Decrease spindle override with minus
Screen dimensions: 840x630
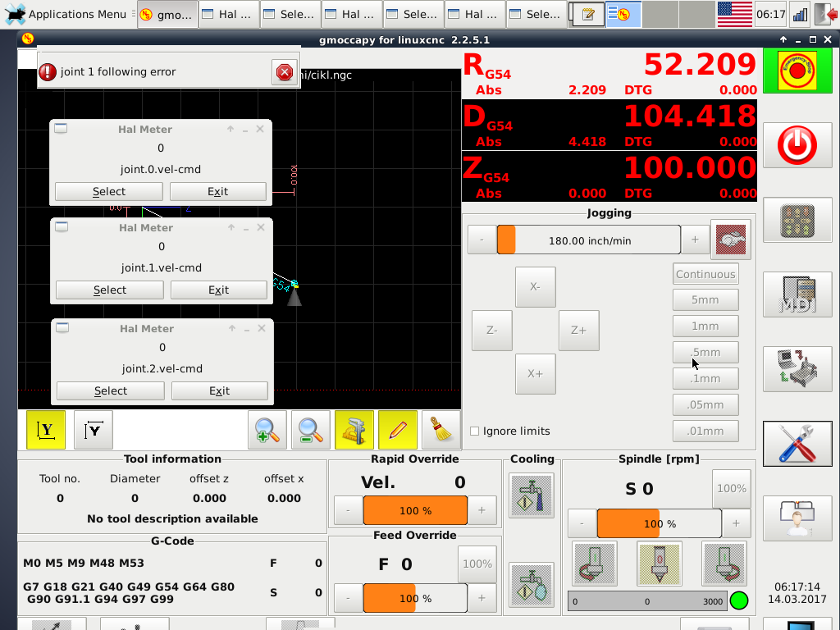pyautogui.click(x=582, y=523)
